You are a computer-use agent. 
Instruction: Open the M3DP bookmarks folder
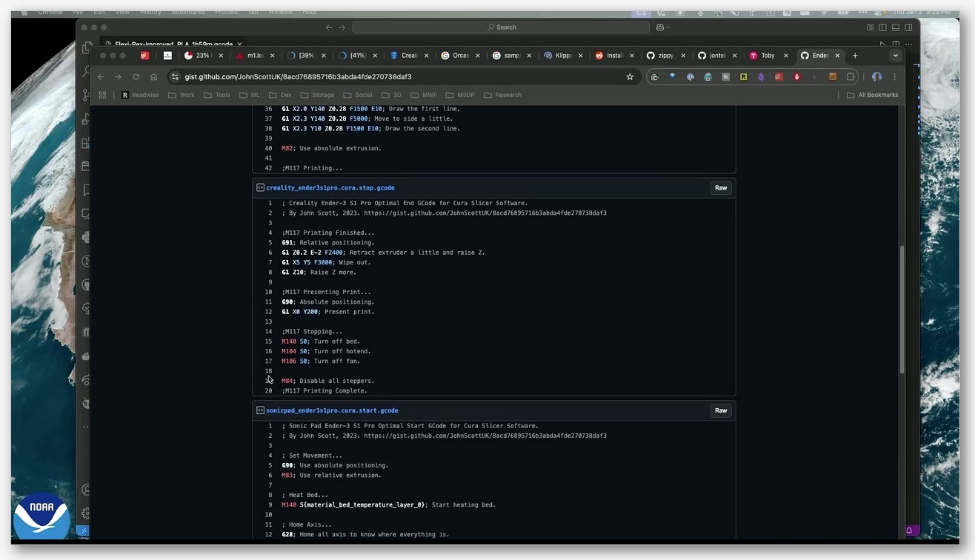tap(460, 95)
